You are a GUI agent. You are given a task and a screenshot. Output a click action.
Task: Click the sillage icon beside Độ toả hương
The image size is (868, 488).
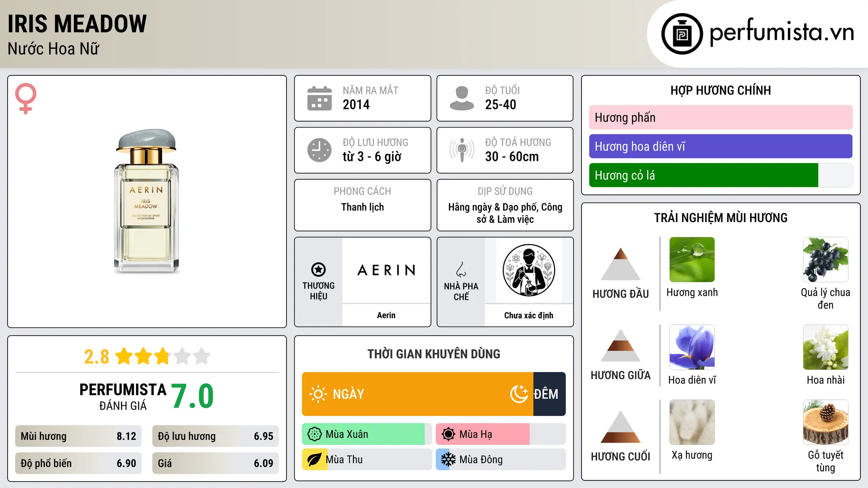coord(462,150)
